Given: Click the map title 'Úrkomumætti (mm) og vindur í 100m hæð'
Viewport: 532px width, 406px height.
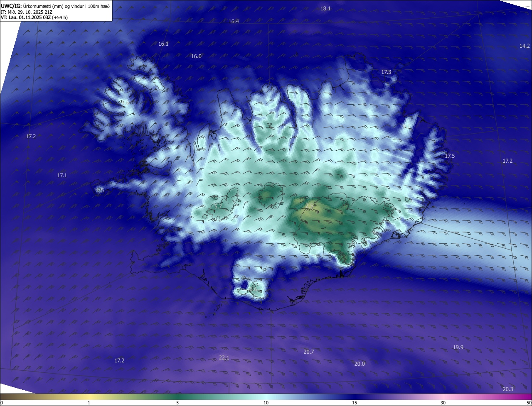Looking at the screenshot, I should 66,6.
